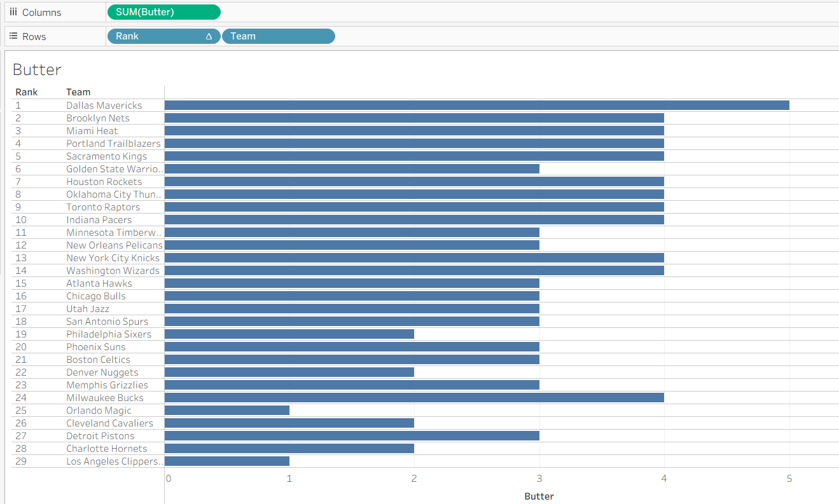Click the bar for Charlotte Hornets
This screenshot has height=504, width=839.
pyautogui.click(x=289, y=449)
